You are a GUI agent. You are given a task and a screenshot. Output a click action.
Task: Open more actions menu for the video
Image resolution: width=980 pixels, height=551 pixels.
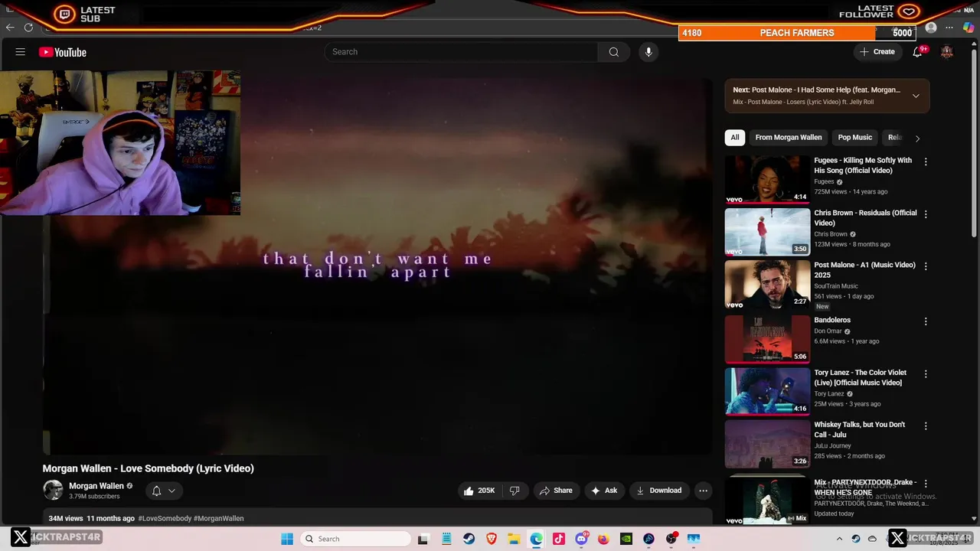coord(703,491)
